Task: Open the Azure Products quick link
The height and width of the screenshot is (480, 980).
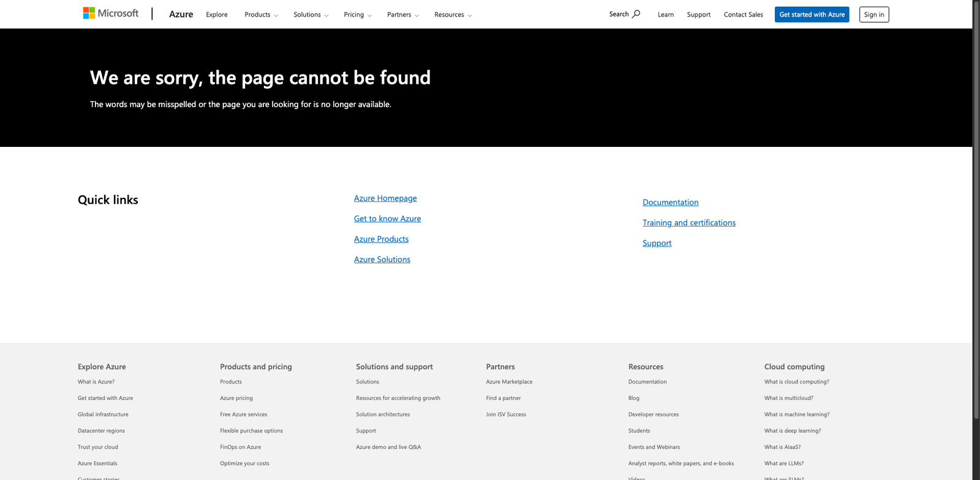Action: click(381, 239)
